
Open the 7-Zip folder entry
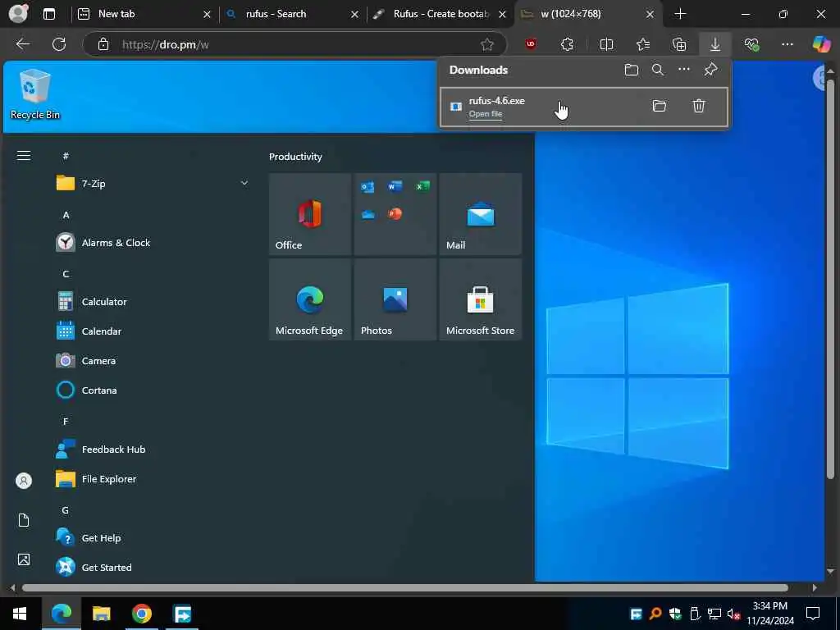click(x=153, y=183)
